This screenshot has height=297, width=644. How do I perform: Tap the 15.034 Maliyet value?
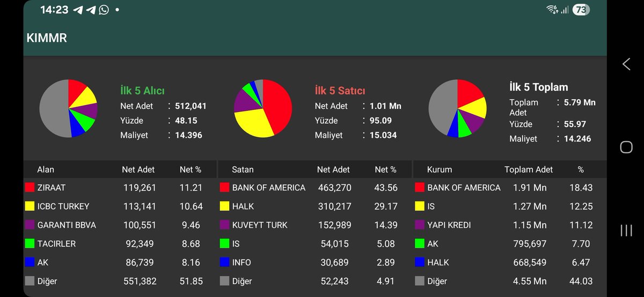coord(383,135)
